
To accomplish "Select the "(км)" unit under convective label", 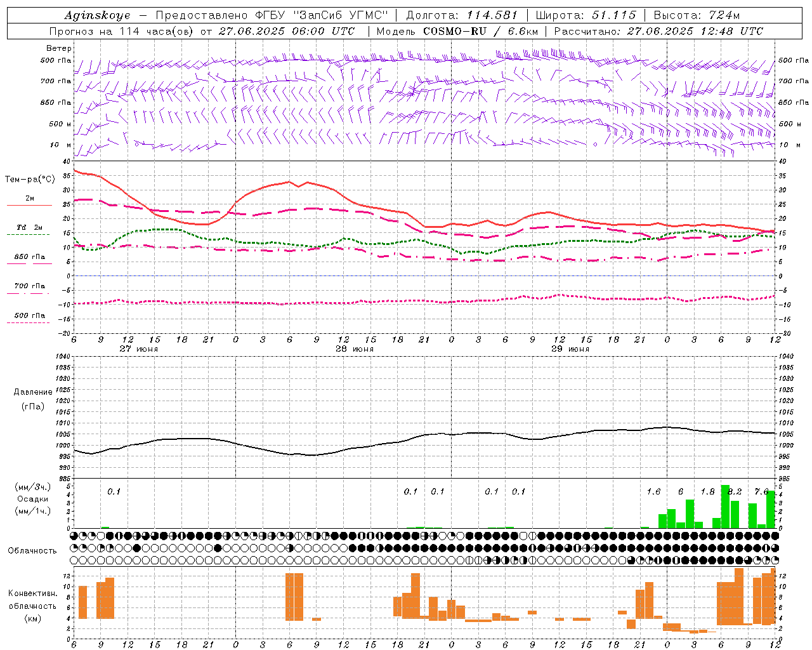I will click(32, 618).
